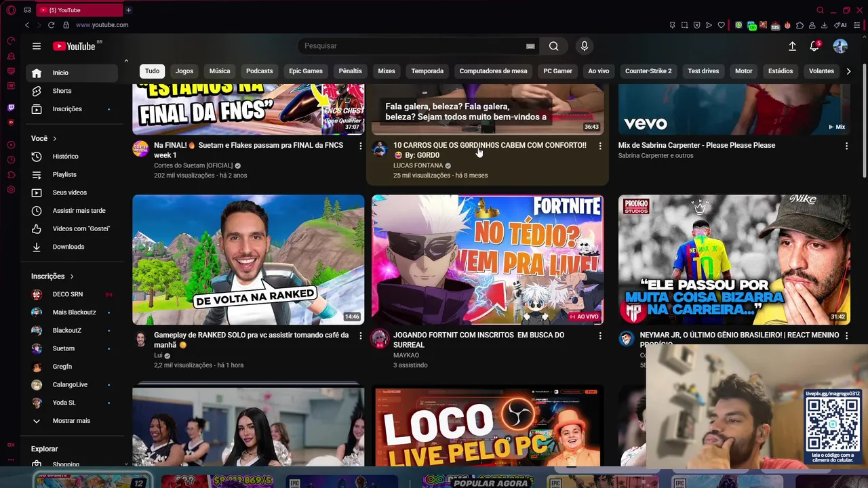Viewport: 868px width, 488px height.
Task: Open the DE VOLTA NA RANKED thumbnail
Action: pos(248,260)
